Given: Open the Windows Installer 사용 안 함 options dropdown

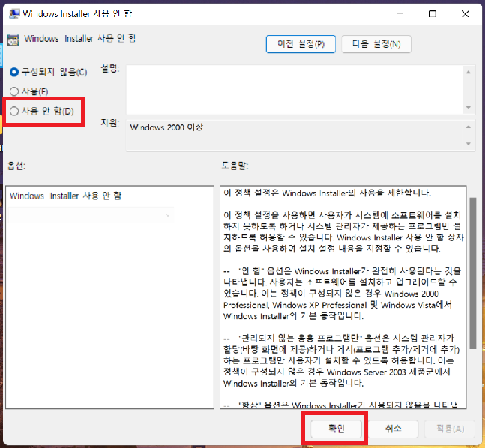Looking at the screenshot, I should click(x=91, y=215).
